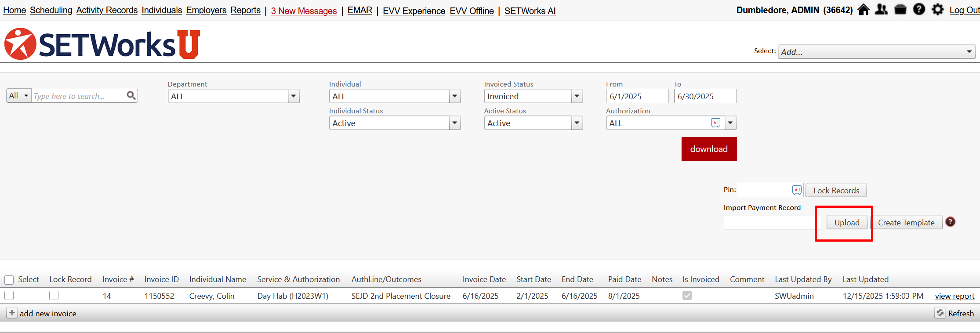Open the settings gear icon
The height and width of the screenshot is (333, 980).
click(938, 10)
